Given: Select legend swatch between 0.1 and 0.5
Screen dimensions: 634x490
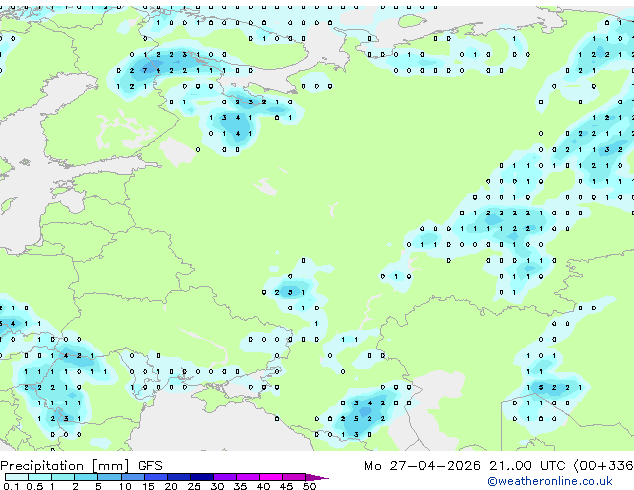Looking at the screenshot, I should pyautogui.click(x=17, y=477).
